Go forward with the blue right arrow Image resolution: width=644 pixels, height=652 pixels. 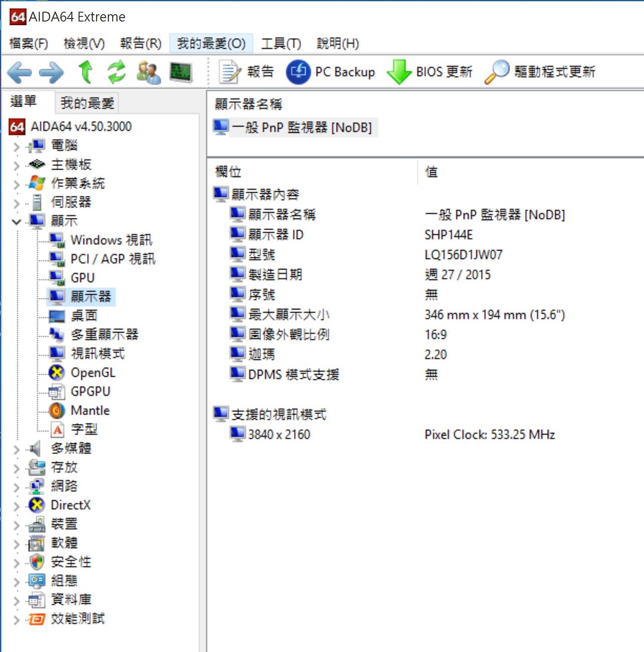click(51, 73)
